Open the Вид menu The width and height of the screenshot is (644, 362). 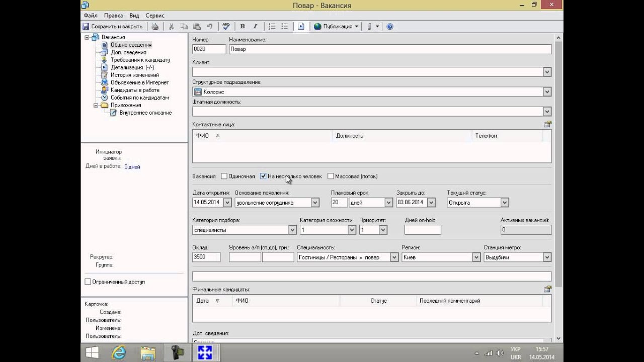coord(134,16)
